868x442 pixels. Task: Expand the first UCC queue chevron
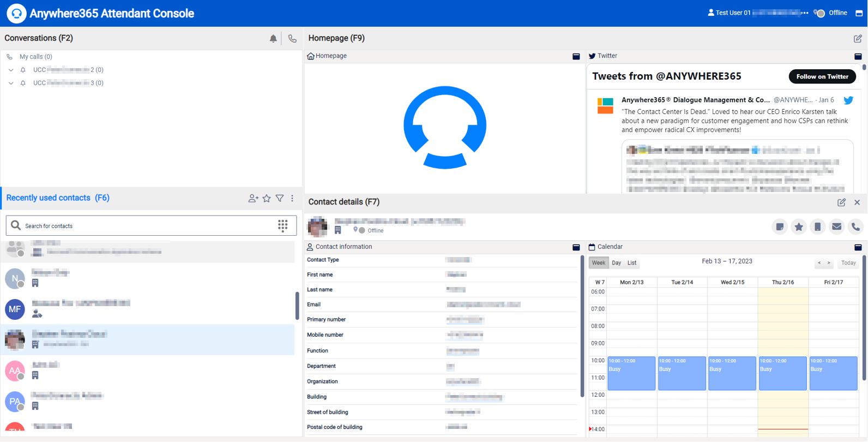click(11, 70)
